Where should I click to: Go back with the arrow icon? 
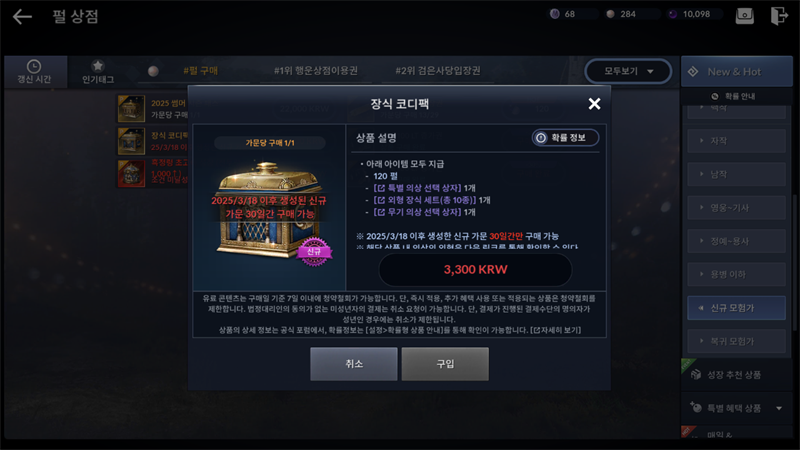(x=22, y=16)
